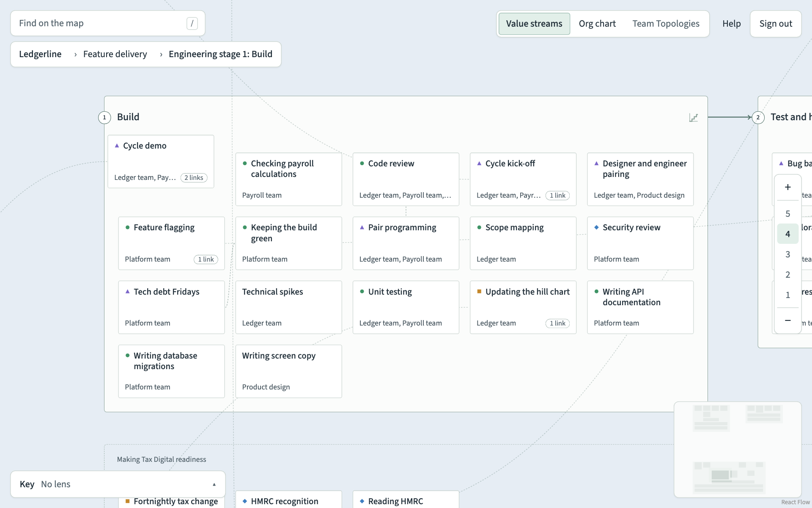
Task: Go to Ledgerline breadcrumb
Action: (x=40, y=54)
